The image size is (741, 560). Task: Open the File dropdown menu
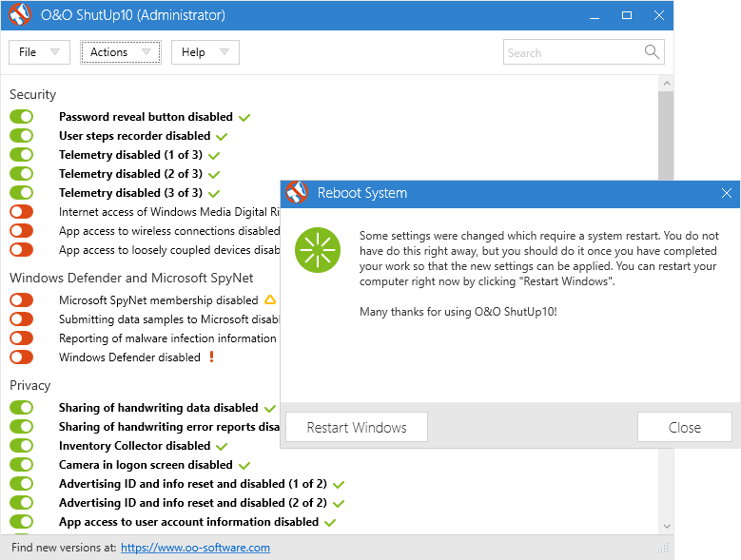point(39,52)
